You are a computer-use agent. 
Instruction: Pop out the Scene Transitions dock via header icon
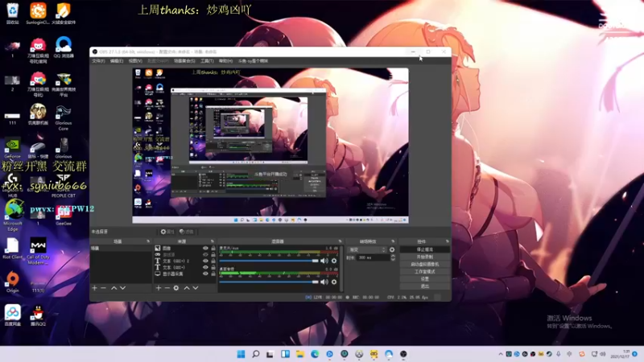(393, 241)
